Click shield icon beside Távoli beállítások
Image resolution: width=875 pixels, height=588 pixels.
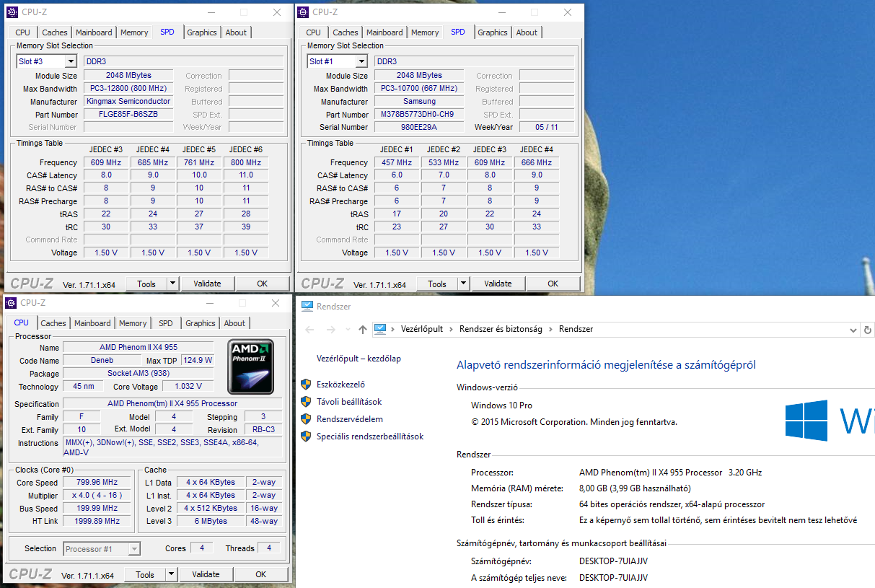306,402
